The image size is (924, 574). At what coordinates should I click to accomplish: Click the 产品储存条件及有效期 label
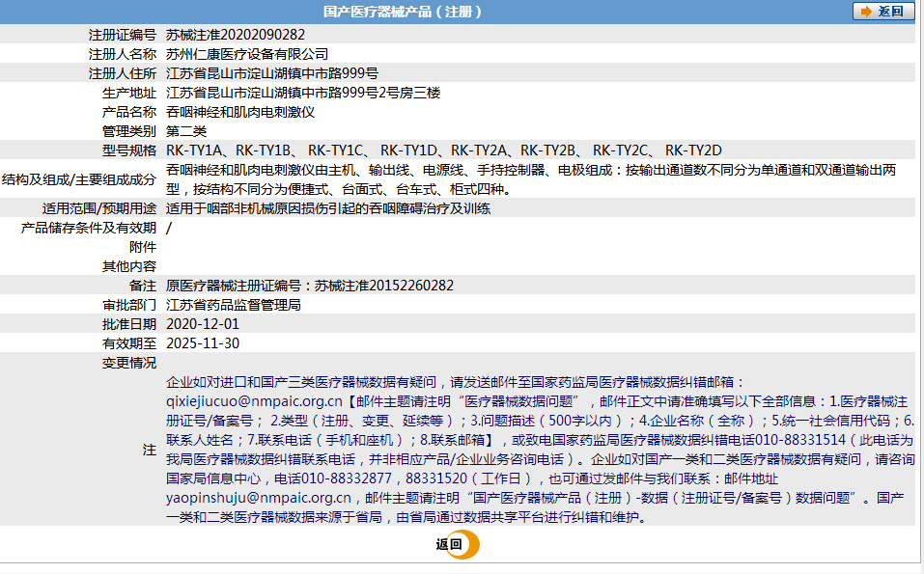tap(89, 228)
